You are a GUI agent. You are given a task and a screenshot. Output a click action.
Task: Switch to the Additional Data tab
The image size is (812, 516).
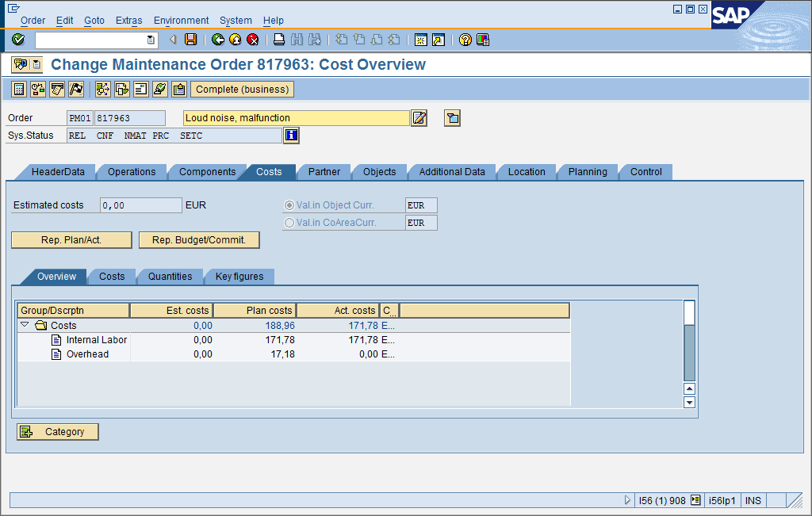tap(452, 172)
